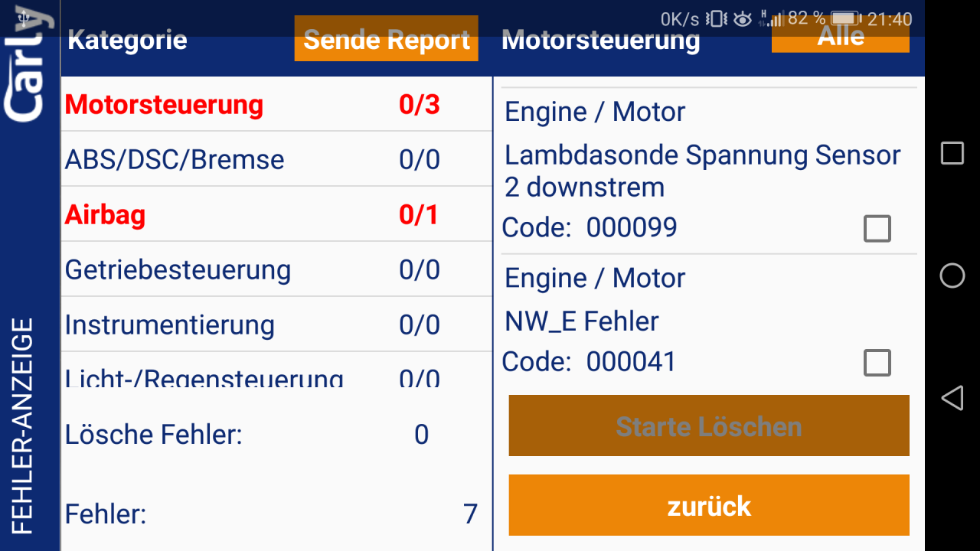Tap the Android home circle button
Screen dimensions: 980x551
click(x=952, y=276)
